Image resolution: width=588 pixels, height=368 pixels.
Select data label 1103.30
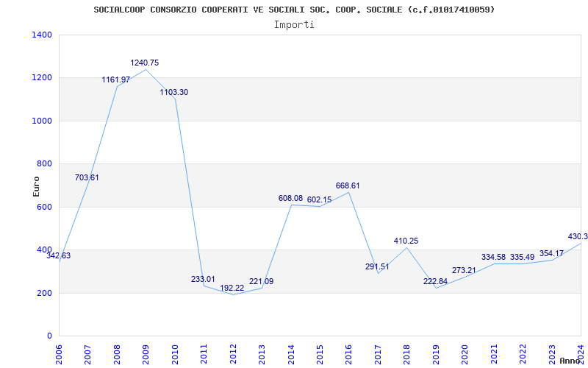point(174,92)
